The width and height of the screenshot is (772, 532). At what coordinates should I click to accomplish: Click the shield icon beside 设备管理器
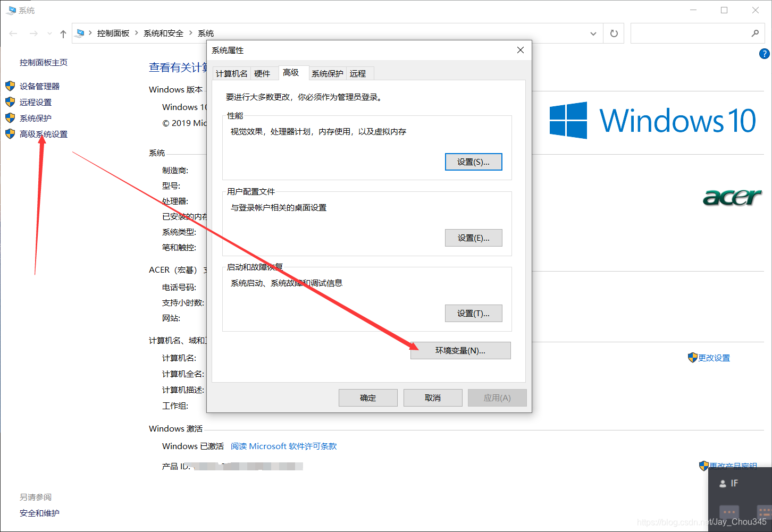tap(10, 86)
